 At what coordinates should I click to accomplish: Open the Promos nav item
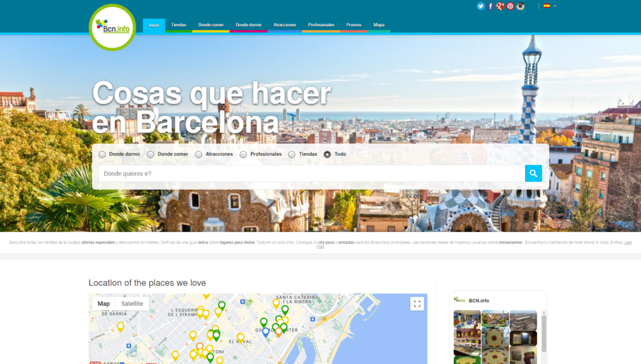coord(354,25)
